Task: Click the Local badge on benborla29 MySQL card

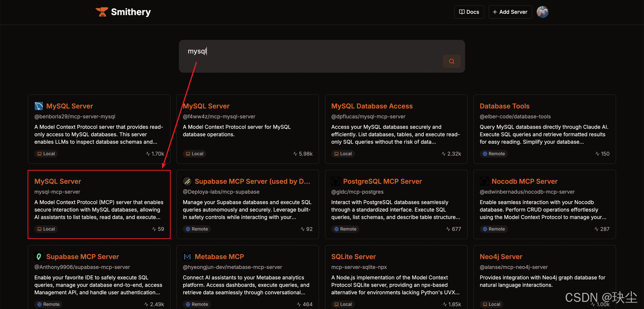Action: (46, 154)
